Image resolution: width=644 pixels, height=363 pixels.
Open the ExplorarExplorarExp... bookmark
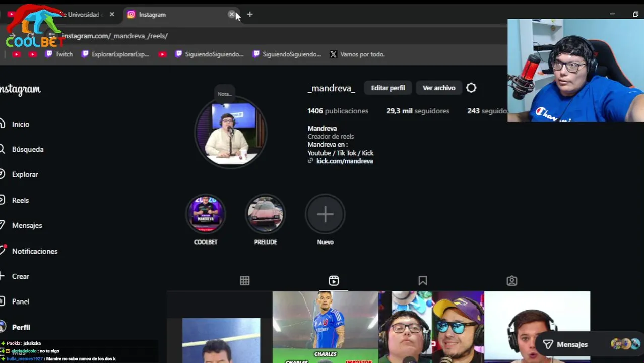115,54
